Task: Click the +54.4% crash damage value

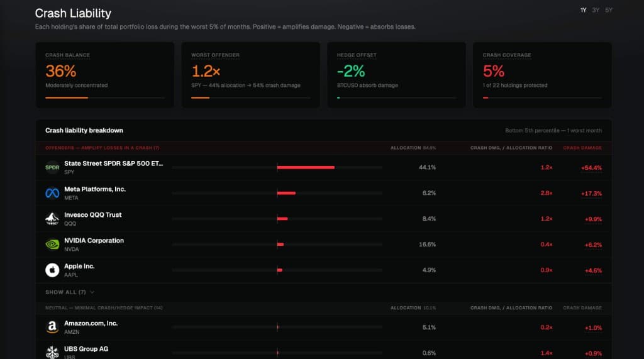Action: click(x=591, y=168)
